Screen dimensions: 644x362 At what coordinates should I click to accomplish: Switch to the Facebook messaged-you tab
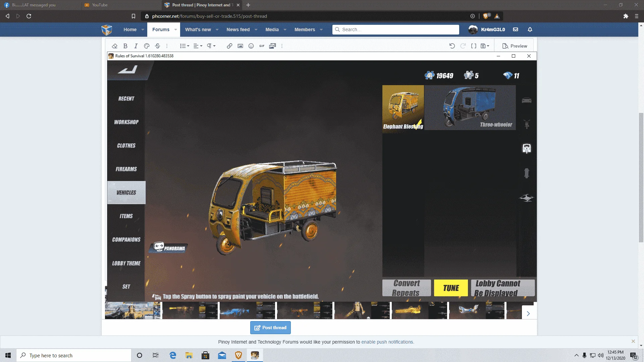tap(40, 5)
